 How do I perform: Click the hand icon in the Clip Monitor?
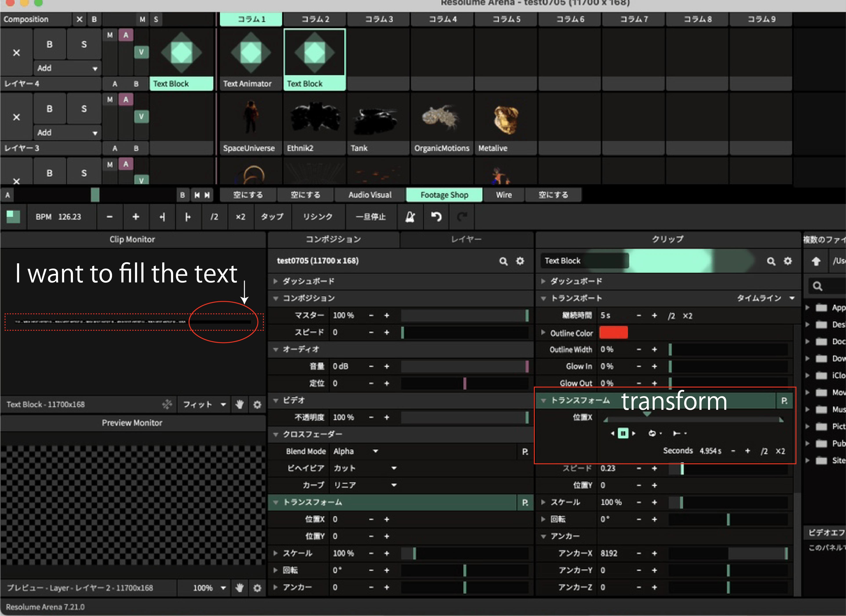[x=239, y=404]
